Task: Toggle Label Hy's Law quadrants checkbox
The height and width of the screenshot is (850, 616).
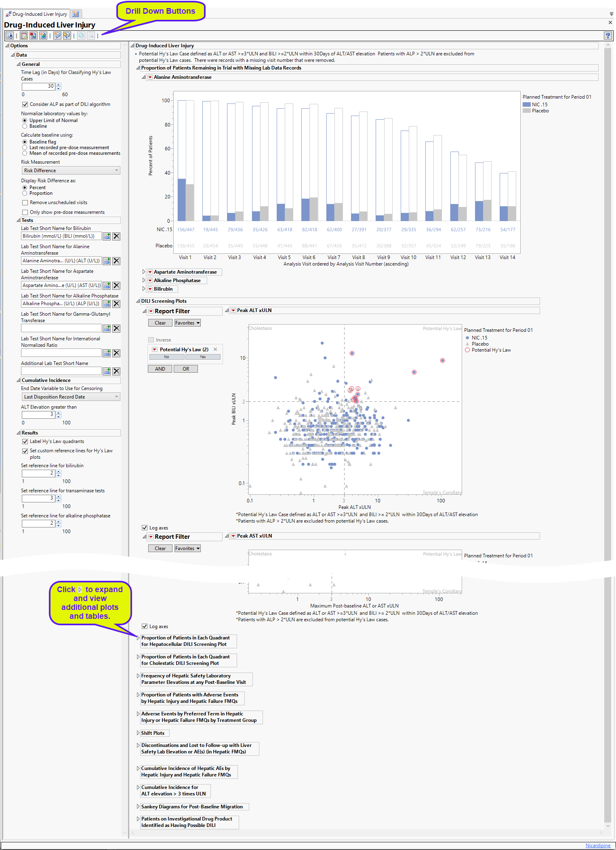Action: 25,441
